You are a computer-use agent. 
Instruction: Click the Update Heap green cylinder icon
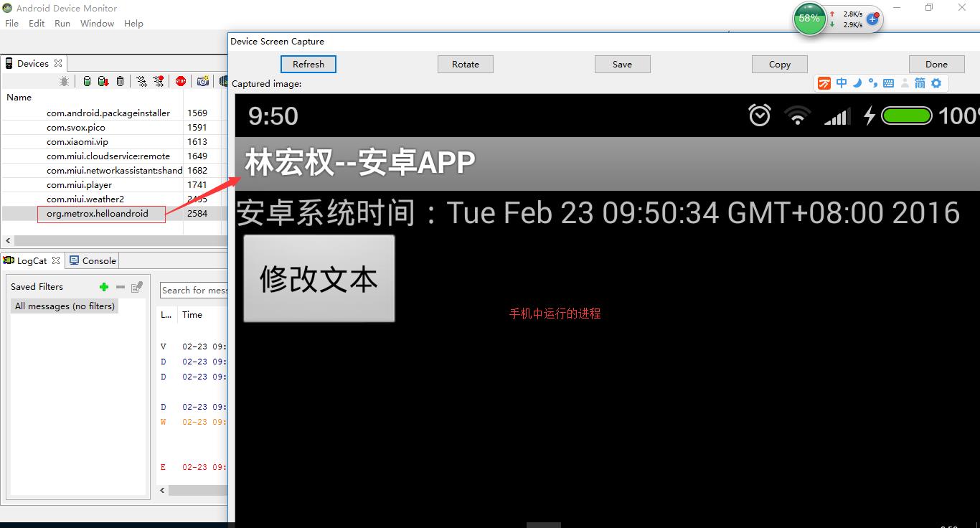(x=87, y=81)
